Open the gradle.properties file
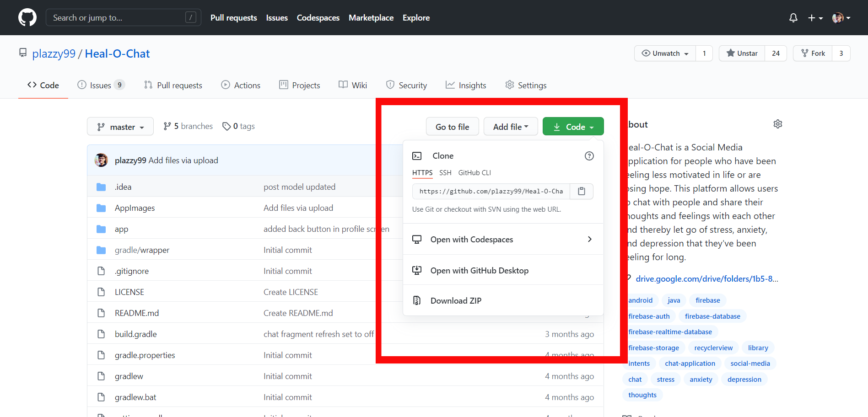 pyautogui.click(x=145, y=355)
